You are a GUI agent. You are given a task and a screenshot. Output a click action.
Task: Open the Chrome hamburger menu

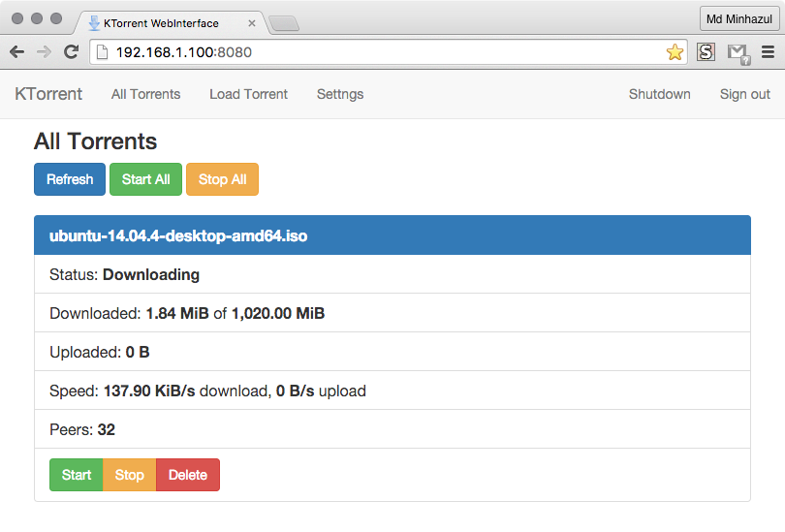[768, 52]
